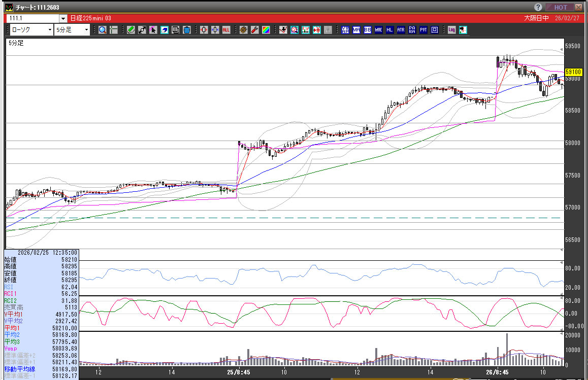Expand the 111.1 symbol code dropdown
The image size is (588, 380).
63,18
